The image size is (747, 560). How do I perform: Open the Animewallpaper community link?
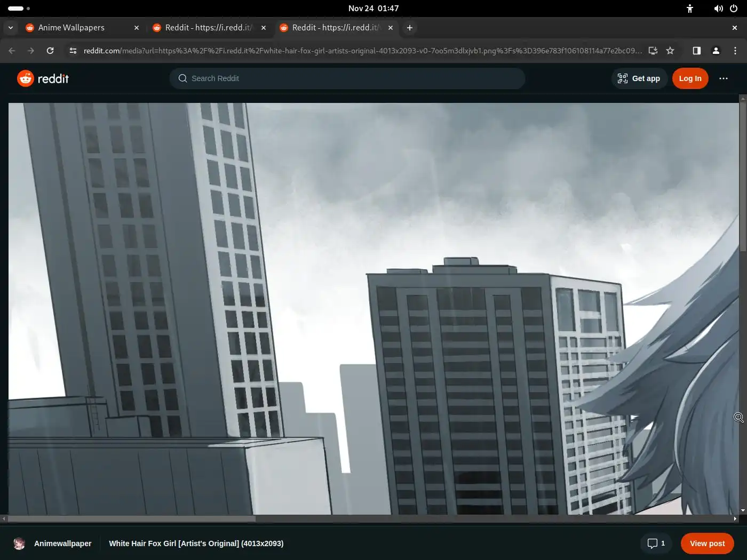click(x=63, y=543)
